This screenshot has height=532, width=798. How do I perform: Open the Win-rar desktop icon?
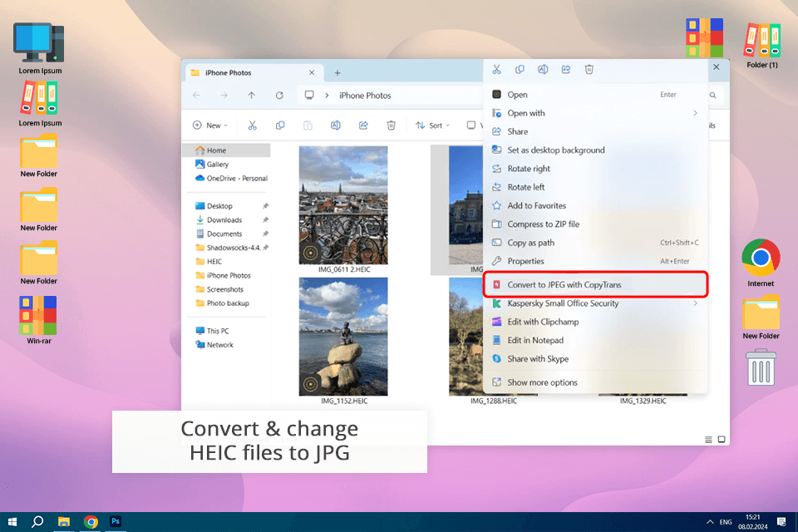point(39,320)
